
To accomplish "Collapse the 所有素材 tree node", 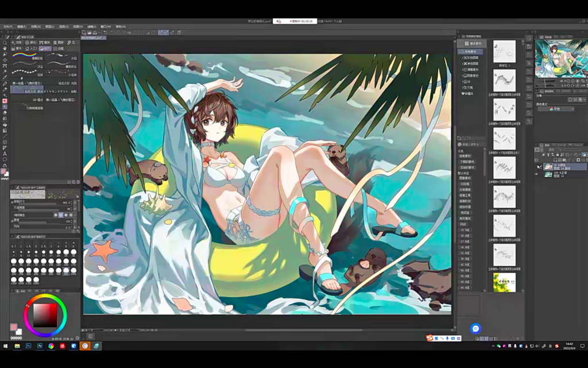I will coord(461,52).
